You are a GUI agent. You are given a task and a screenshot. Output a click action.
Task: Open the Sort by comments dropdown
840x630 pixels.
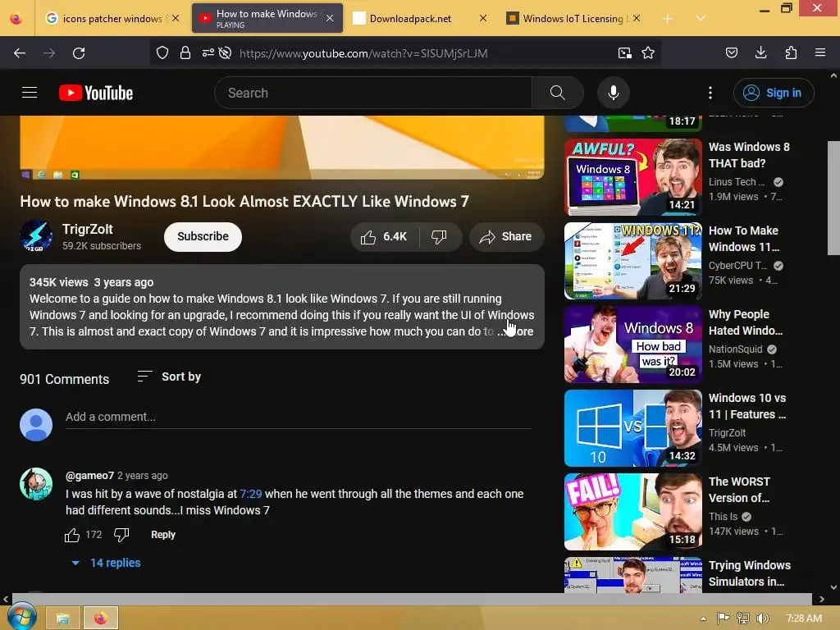169,377
